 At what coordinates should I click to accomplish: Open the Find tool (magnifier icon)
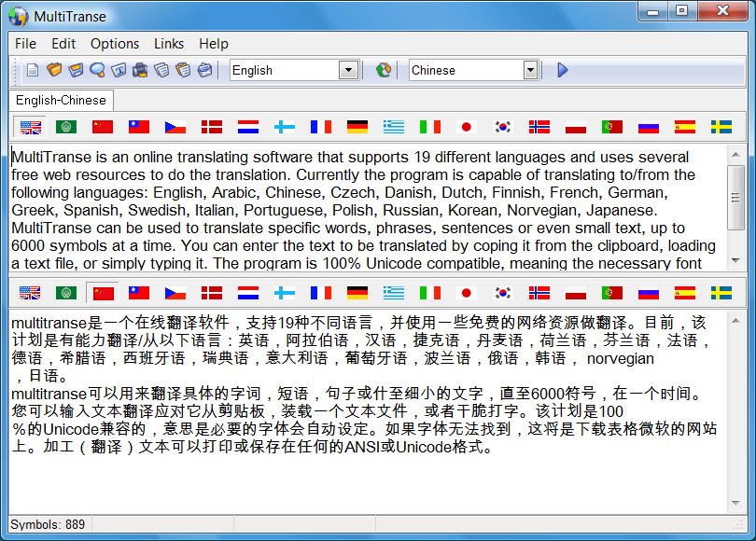97,70
